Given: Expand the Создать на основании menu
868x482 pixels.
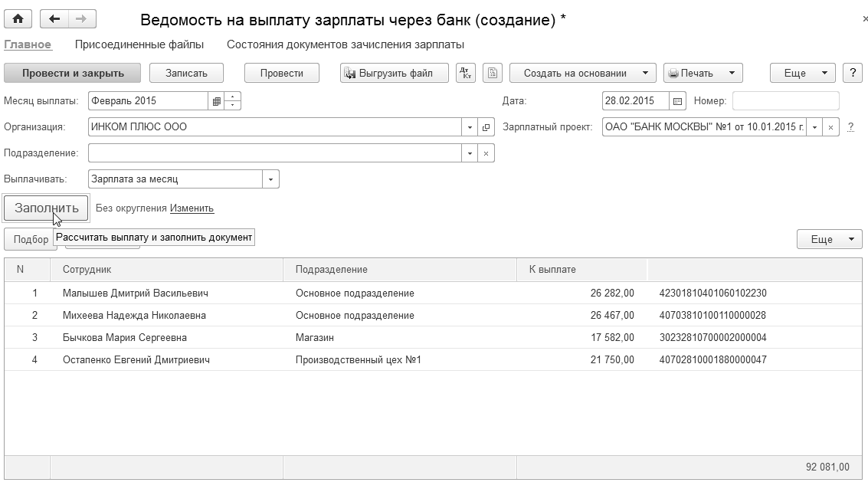Looking at the screenshot, I should point(645,73).
